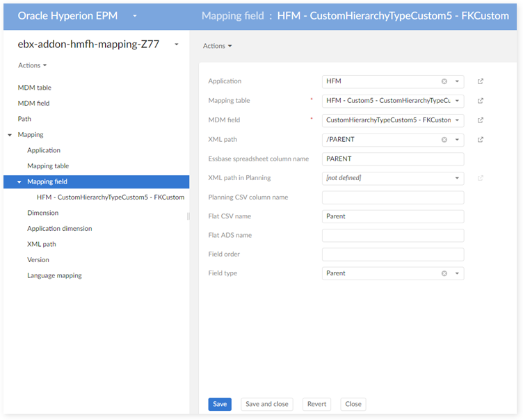Clear the /PARENT value in XML path
The image size is (523, 420).
(x=444, y=140)
